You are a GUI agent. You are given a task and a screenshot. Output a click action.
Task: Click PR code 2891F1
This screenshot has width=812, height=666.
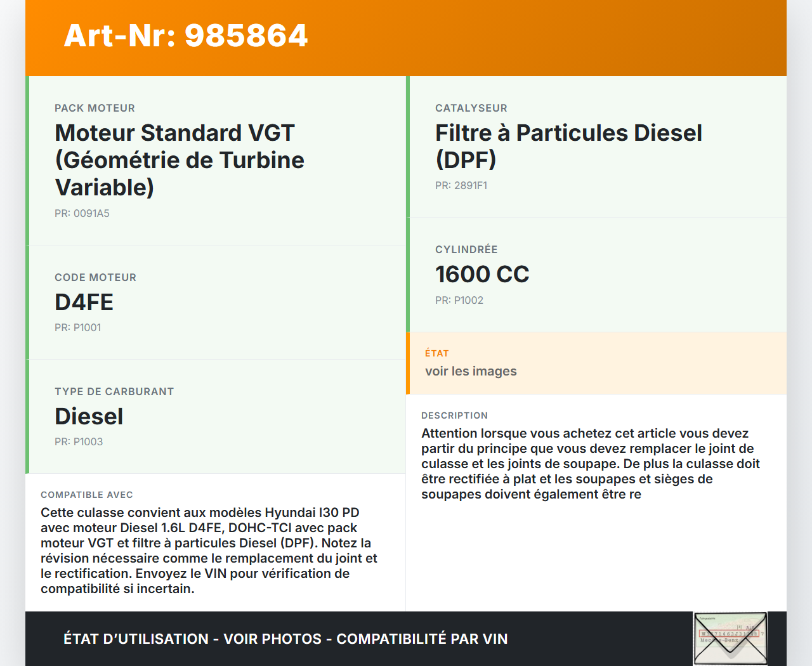pyautogui.click(x=461, y=186)
